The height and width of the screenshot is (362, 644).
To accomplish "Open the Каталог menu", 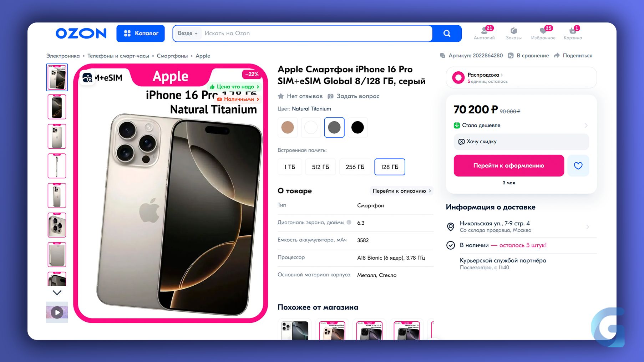I will point(141,34).
